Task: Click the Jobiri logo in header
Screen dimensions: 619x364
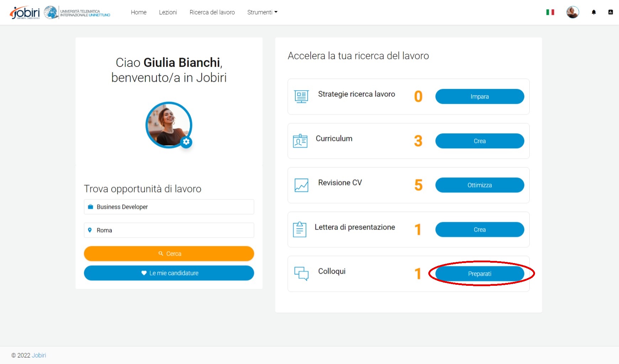Action: pyautogui.click(x=25, y=12)
